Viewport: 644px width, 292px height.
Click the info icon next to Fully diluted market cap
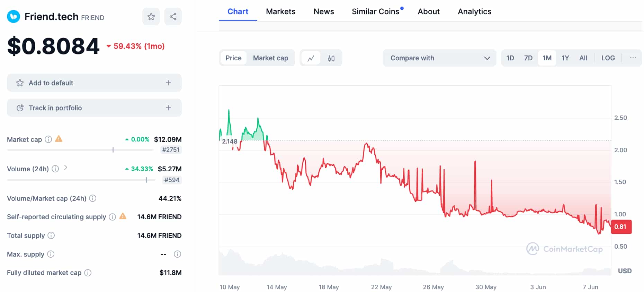tap(88, 273)
